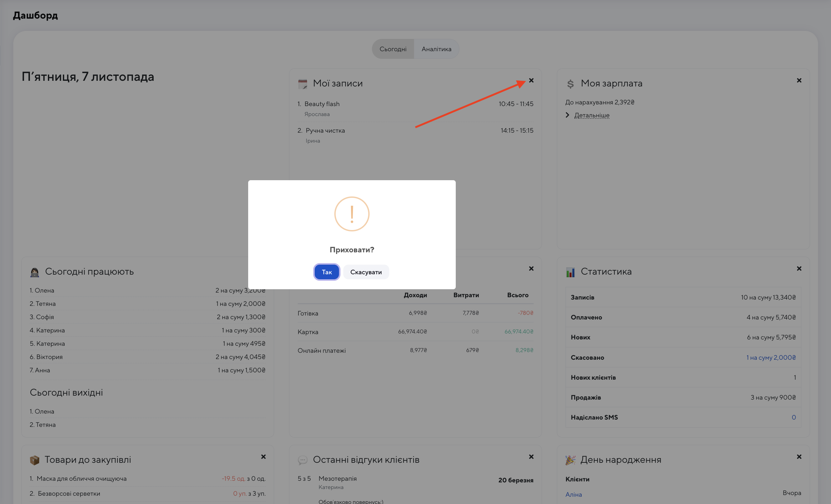
Task: Click the chart icon next to Статистика
Action: pos(570,272)
